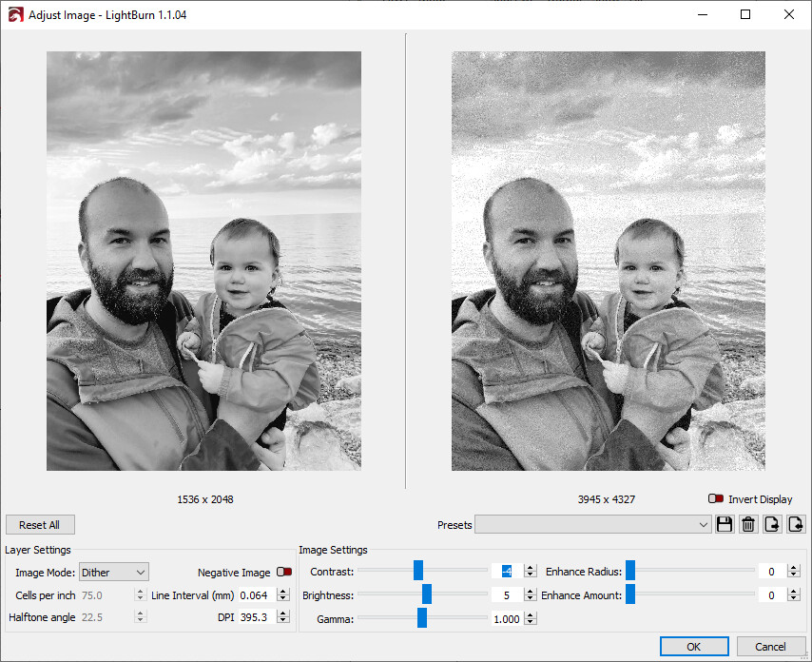The height and width of the screenshot is (662, 812).
Task: Click the LightBurn logo in the title bar
Action: coord(15,14)
